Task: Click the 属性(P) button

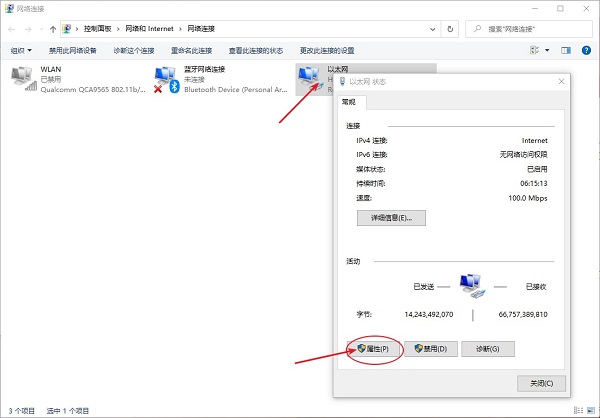Action: point(374,349)
